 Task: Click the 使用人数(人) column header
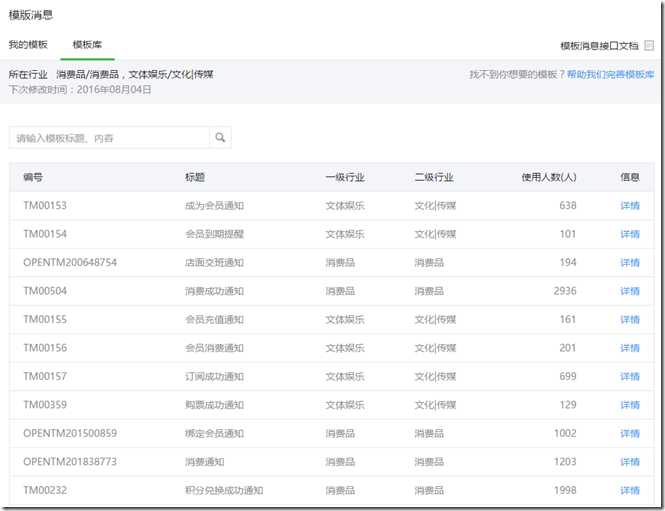549,177
